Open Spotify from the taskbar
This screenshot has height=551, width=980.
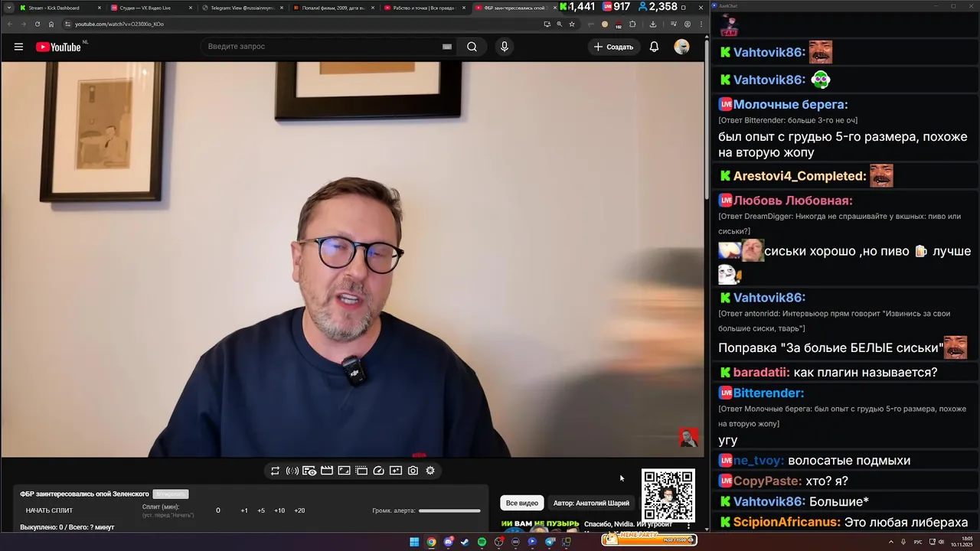482,542
